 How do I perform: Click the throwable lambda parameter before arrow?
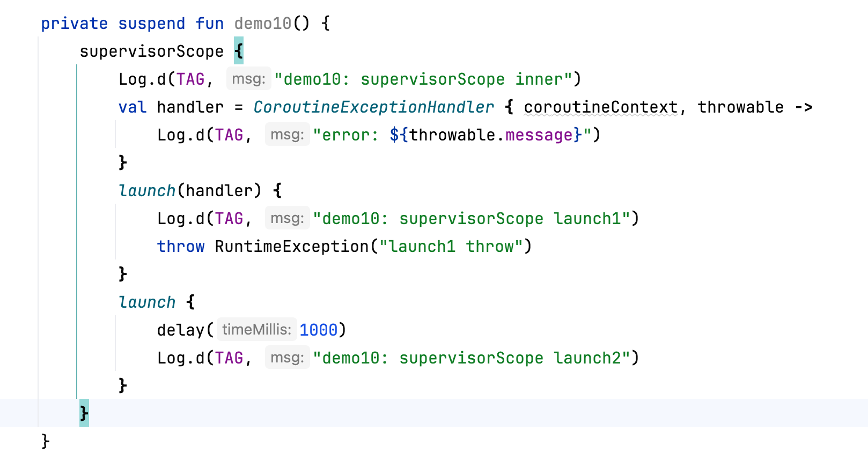[740, 107]
